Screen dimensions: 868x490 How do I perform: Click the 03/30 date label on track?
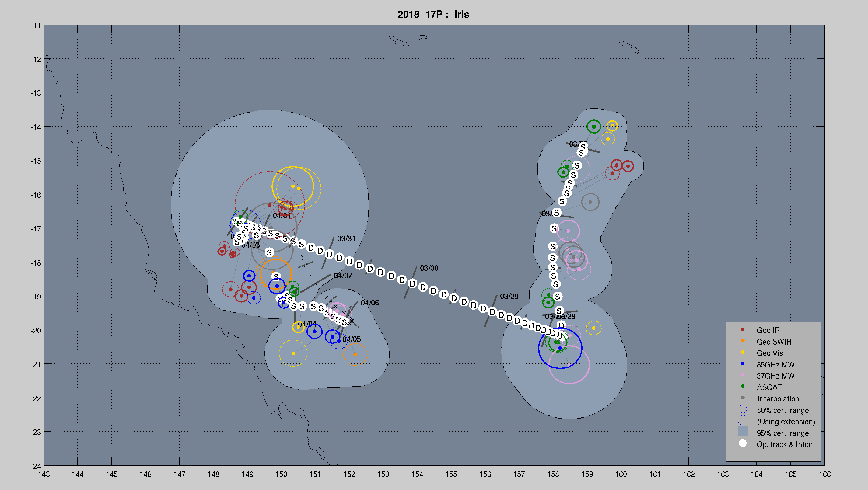429,268
